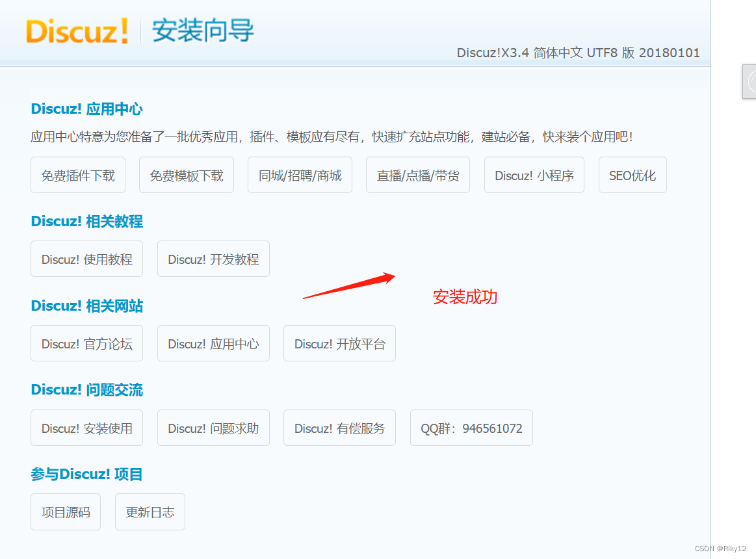The image size is (756, 559).
Task: Select Discuz! 有偿服务 button
Action: point(339,428)
